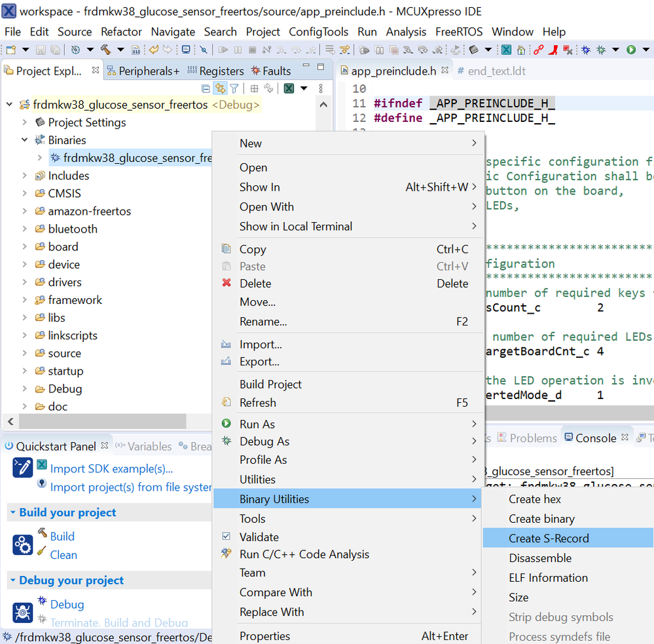This screenshot has width=654, height=644.
Task: Collapse the Binaries tree node
Action: tap(25, 140)
